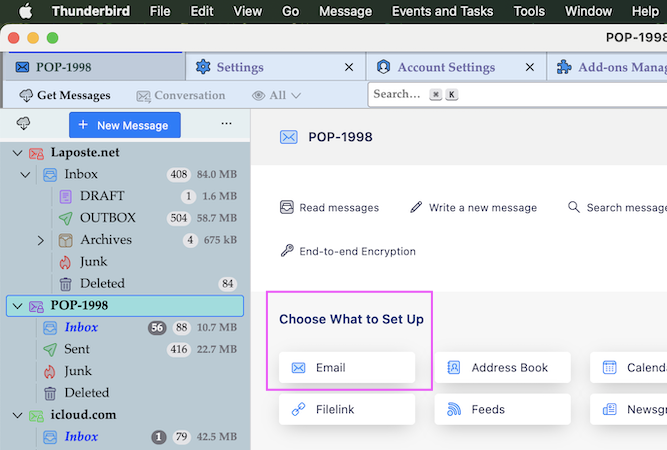Close the Settings tab
Screen dimensions: 667x450
(349, 67)
